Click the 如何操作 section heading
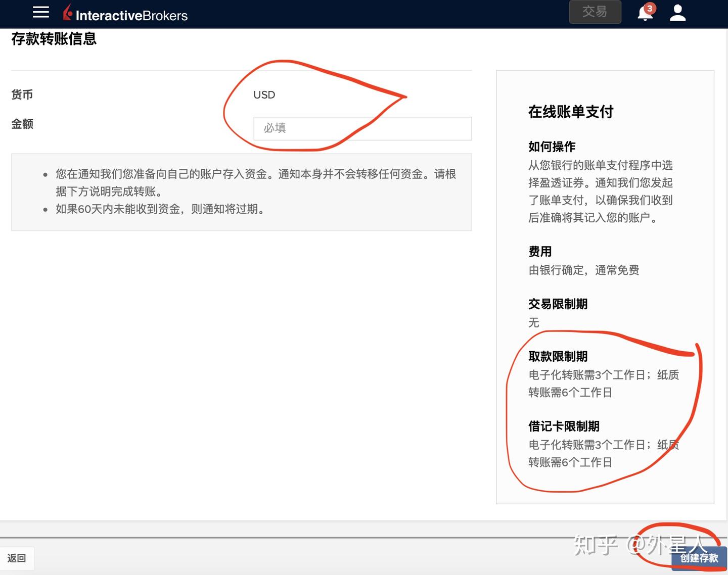The height and width of the screenshot is (575, 728). click(x=552, y=147)
